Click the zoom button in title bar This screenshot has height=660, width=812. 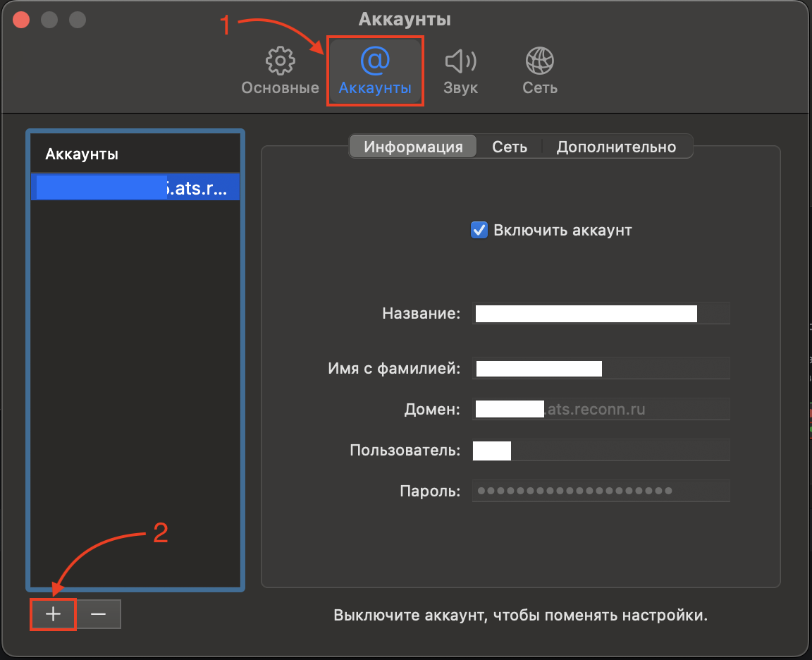pos(77,20)
